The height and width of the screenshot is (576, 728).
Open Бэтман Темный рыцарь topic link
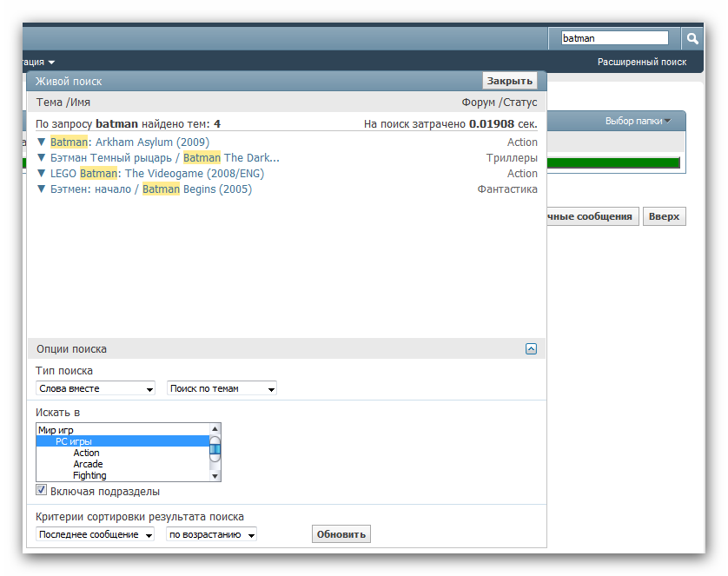pyautogui.click(x=165, y=158)
